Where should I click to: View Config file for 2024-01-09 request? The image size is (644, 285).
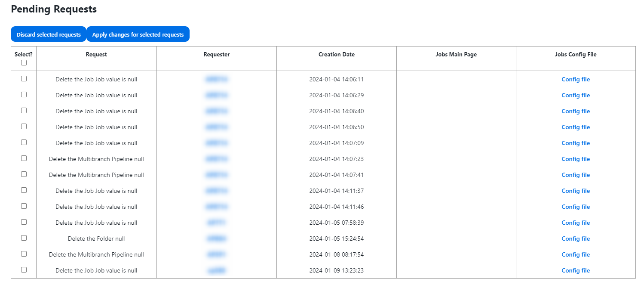[575, 270]
